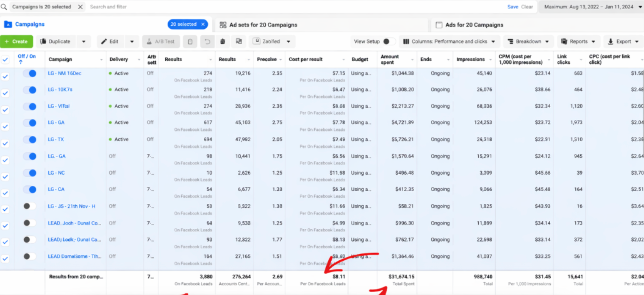
Task: Enable View Setup
Action: [386, 41]
